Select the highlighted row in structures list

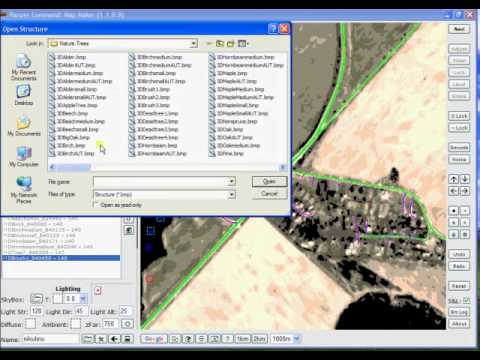[61, 258]
